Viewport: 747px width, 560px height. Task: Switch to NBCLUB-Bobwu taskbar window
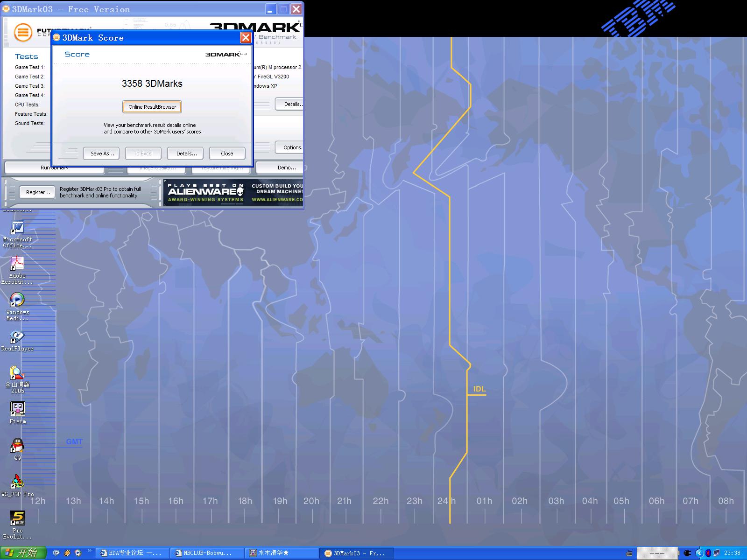[x=206, y=553]
